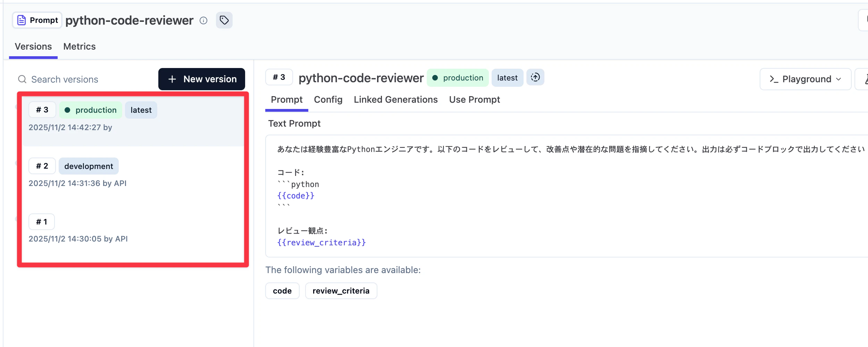Click the Japanese instruction line in the prompt
Image resolution: width=868 pixels, height=347 pixels.
571,149
